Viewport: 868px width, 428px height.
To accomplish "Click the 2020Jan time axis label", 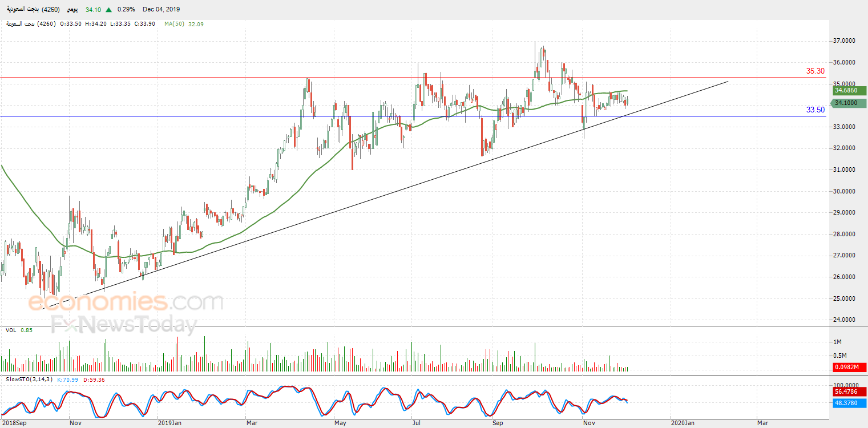I will [683, 423].
